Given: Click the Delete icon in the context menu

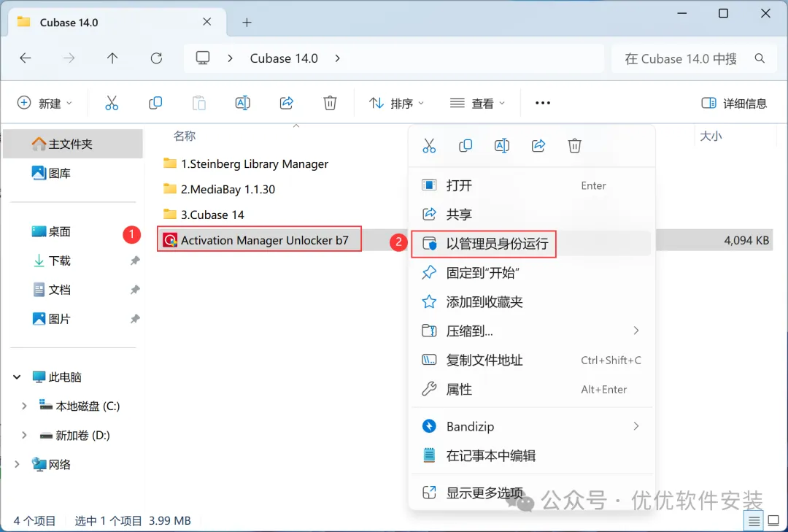Looking at the screenshot, I should coord(574,146).
